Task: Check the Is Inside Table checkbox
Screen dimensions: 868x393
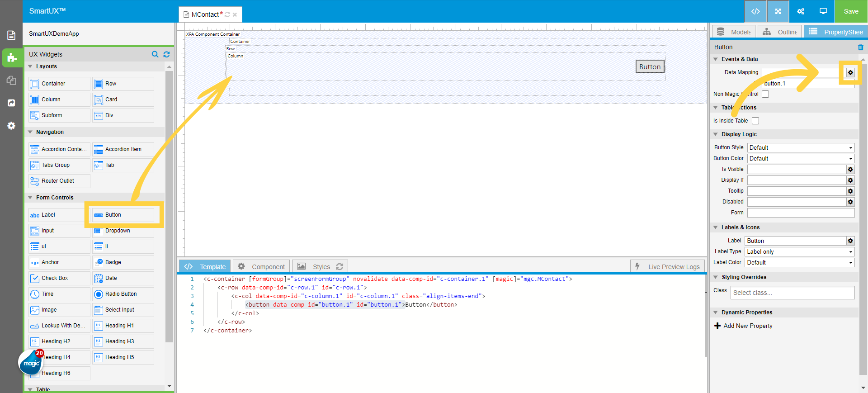Action: (755, 121)
